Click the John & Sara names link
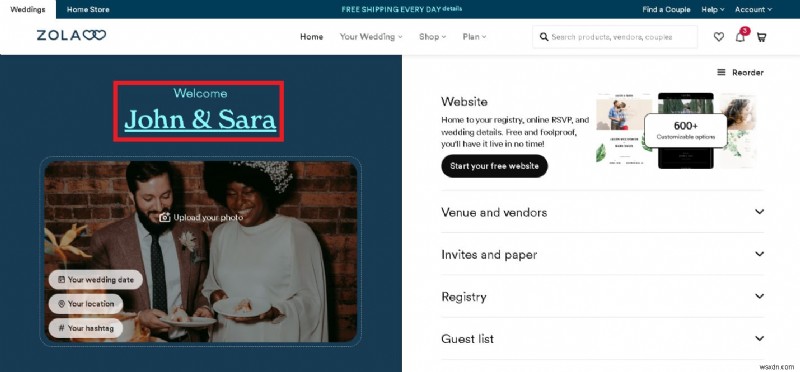The image size is (800, 372). (x=200, y=119)
